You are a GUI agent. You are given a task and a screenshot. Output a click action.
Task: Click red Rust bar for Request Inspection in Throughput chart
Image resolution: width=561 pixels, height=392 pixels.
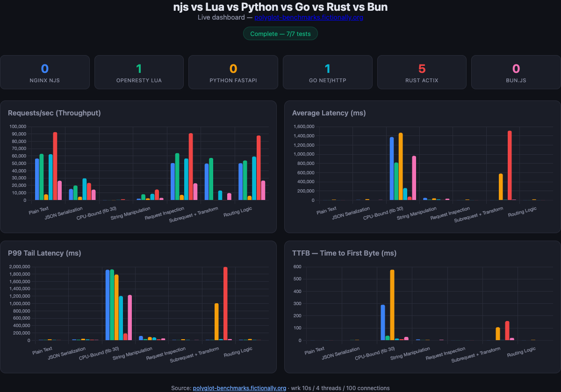pyautogui.click(x=191, y=167)
